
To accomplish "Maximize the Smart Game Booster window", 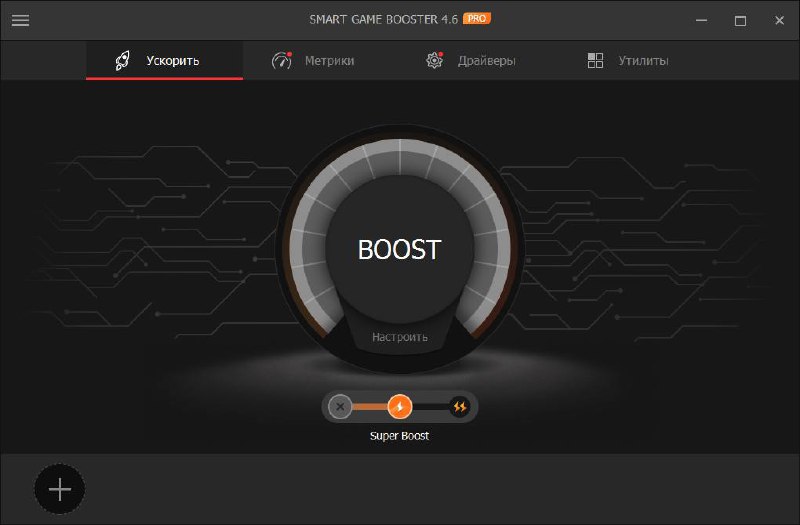I will [740, 20].
